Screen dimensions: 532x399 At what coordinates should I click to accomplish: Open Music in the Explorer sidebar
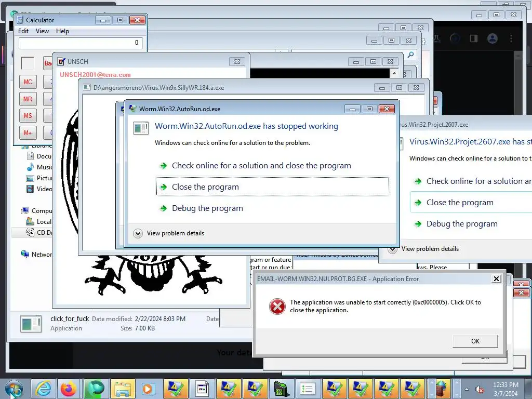point(39,167)
